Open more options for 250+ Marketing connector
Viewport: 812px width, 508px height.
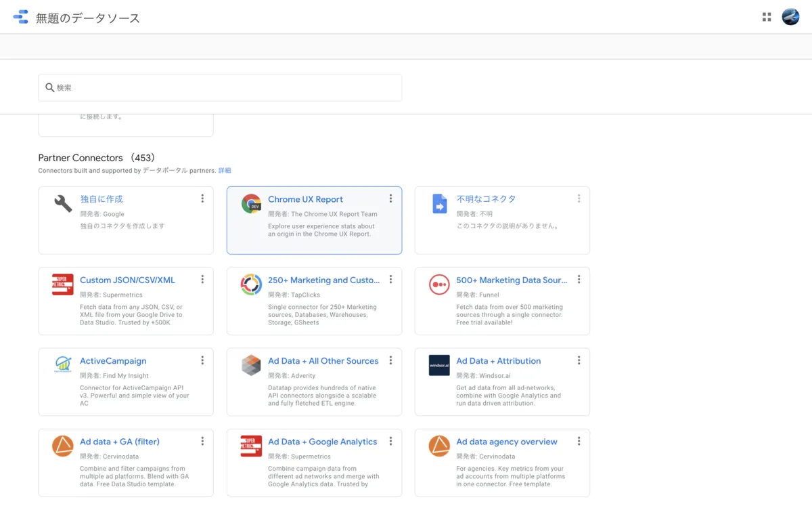point(390,279)
